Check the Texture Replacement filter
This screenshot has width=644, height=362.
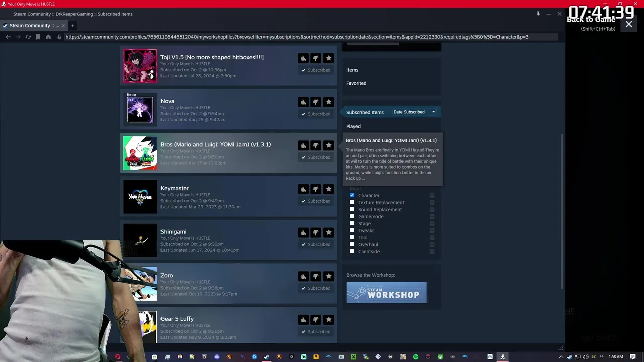(x=352, y=202)
